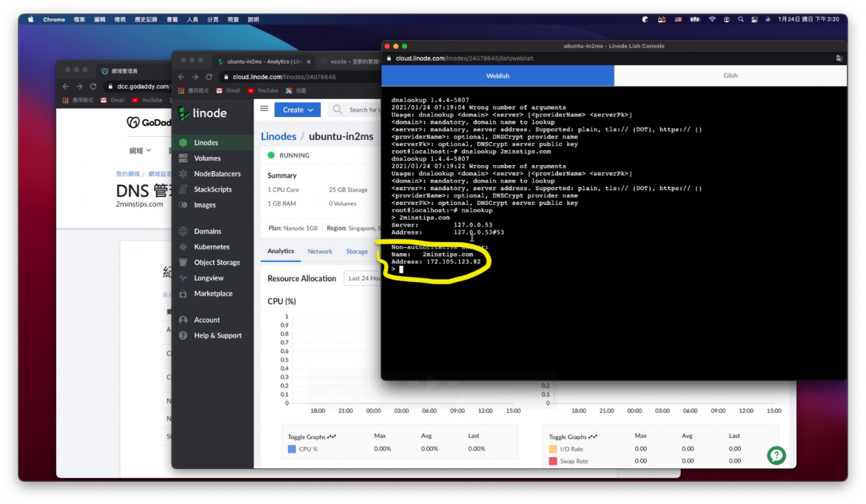
Task: Click the 2minstips.com domain heading in GoDaddy
Action: 139,204
